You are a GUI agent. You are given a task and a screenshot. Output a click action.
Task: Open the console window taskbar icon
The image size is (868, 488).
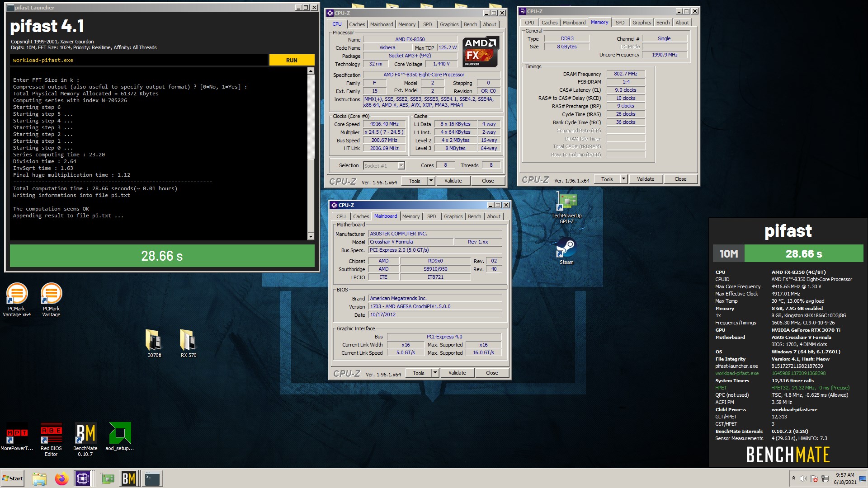point(152,479)
